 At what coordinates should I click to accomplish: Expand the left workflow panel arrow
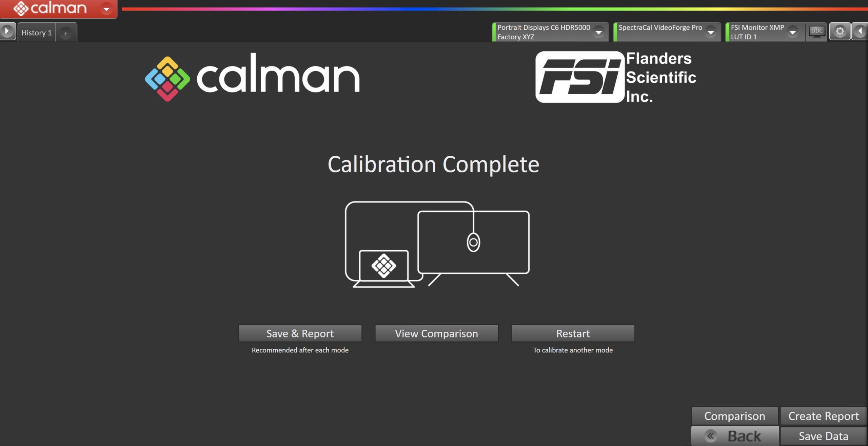[x=7, y=31]
